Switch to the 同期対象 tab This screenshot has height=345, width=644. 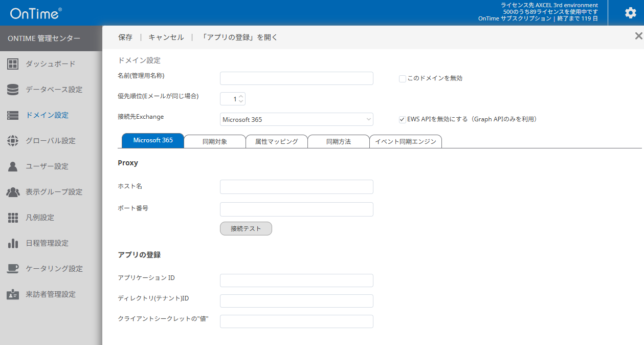click(215, 141)
